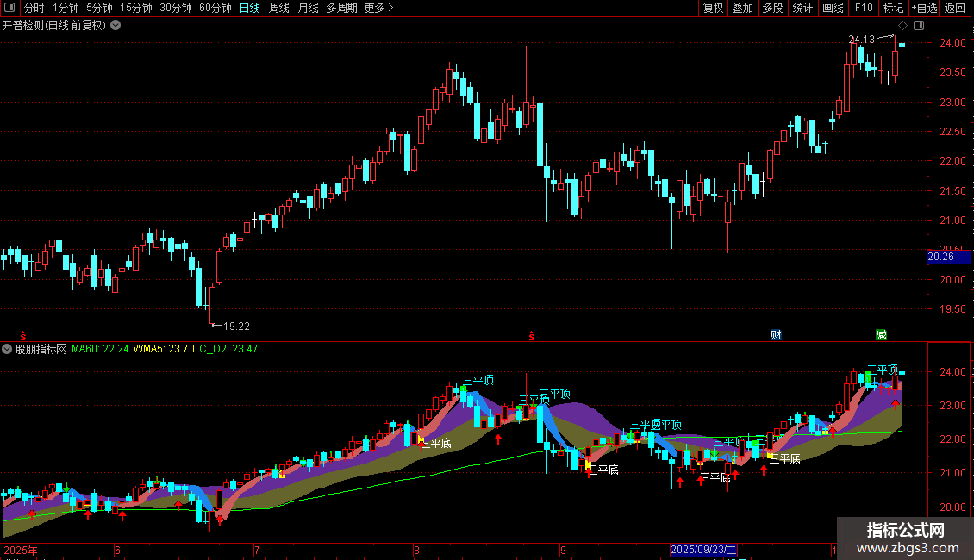Select the 60分钟 period tab
Screen dimensions: 974x560
[x=215, y=8]
